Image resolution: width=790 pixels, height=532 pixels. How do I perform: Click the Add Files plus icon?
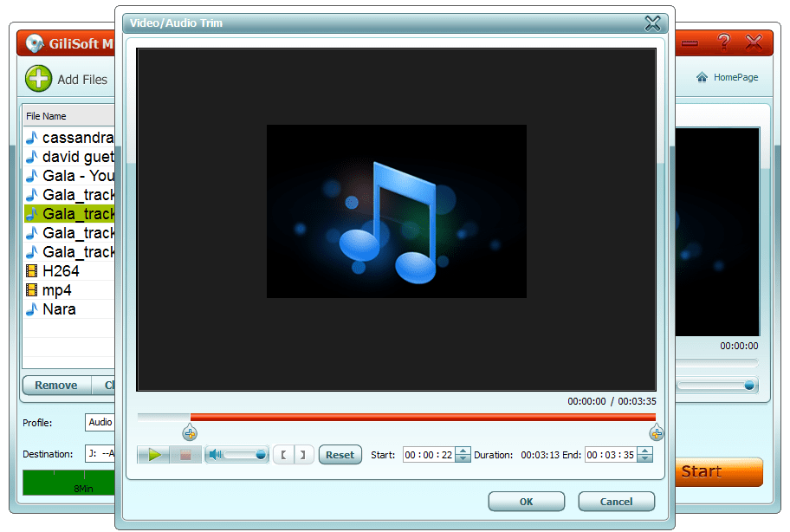[37, 78]
